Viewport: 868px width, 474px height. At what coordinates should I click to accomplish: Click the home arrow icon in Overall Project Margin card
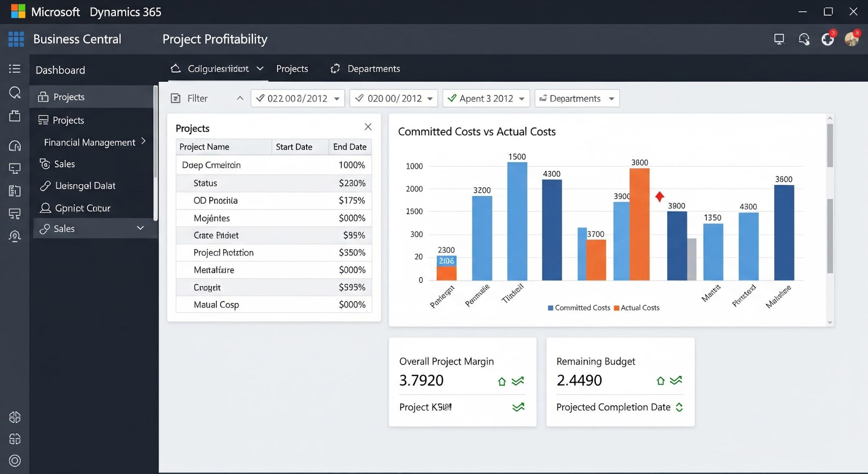coord(502,381)
